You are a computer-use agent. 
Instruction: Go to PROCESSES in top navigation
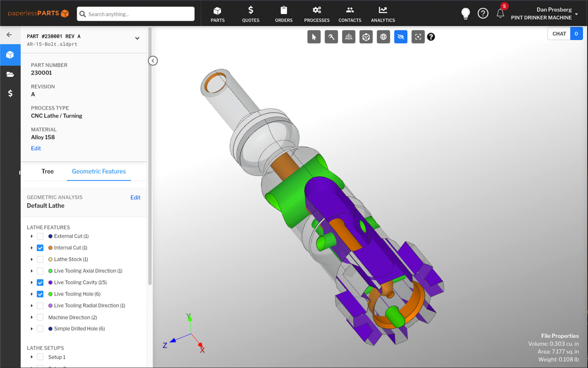[x=317, y=14]
